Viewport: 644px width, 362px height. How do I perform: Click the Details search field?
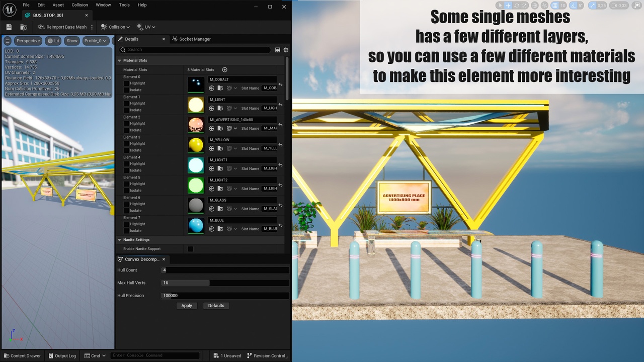(x=195, y=50)
